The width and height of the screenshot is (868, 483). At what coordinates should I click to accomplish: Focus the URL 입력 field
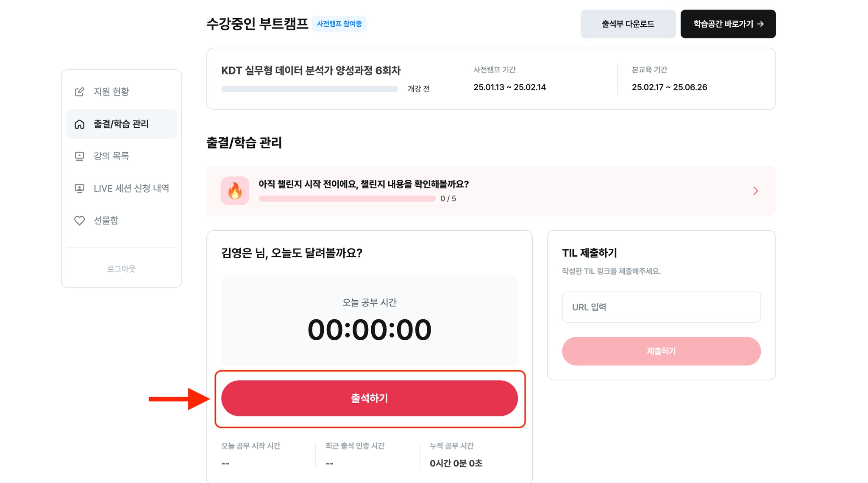661,307
